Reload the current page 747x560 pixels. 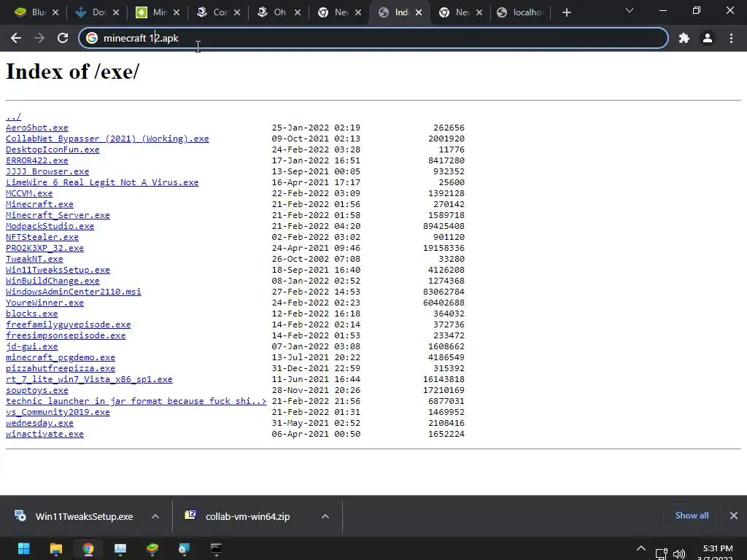click(63, 38)
